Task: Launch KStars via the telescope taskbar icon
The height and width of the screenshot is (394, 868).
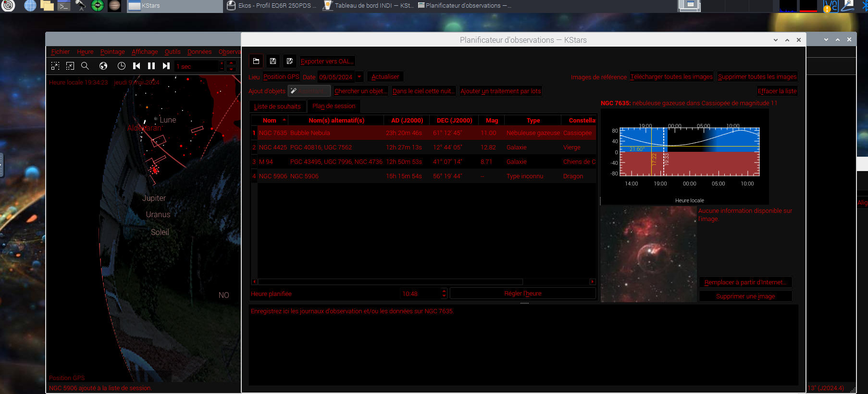Action: point(80,6)
